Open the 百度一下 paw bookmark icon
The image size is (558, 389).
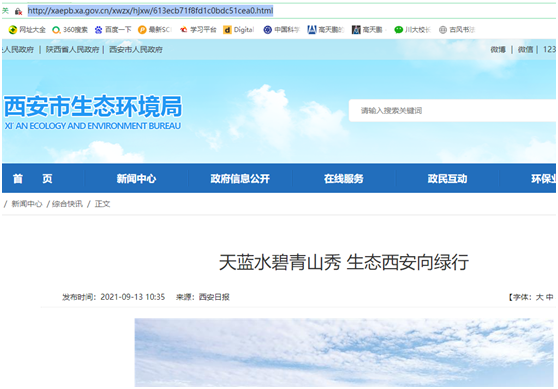coord(99,30)
